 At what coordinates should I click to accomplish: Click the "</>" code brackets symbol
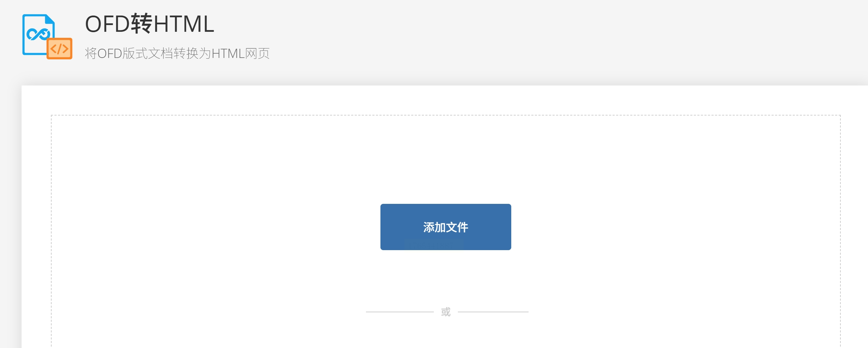click(x=59, y=49)
